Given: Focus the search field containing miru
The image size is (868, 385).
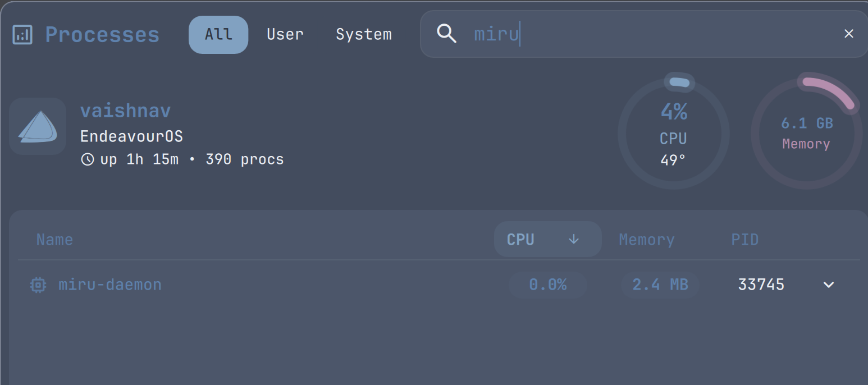Looking at the screenshot, I should click(x=644, y=34).
